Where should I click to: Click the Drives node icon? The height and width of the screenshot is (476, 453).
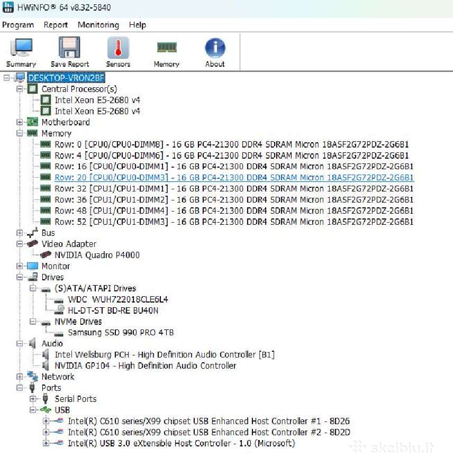(x=33, y=277)
